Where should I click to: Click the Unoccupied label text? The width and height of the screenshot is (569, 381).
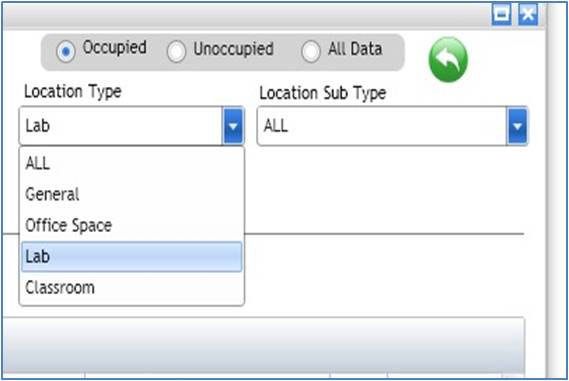[233, 49]
